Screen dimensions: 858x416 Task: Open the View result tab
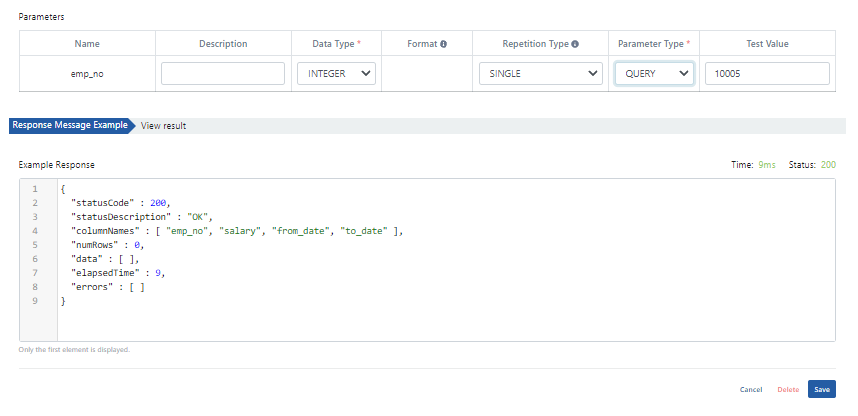(x=163, y=126)
